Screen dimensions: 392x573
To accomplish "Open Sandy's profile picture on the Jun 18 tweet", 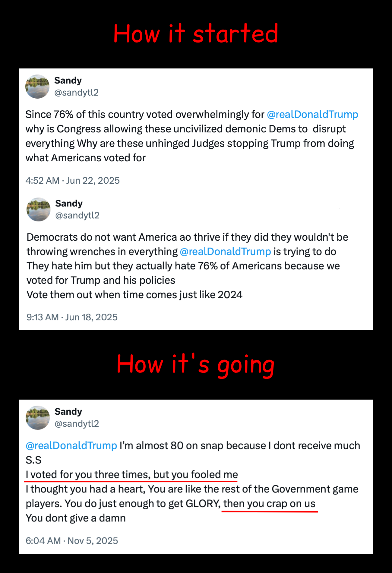I will coord(38,210).
